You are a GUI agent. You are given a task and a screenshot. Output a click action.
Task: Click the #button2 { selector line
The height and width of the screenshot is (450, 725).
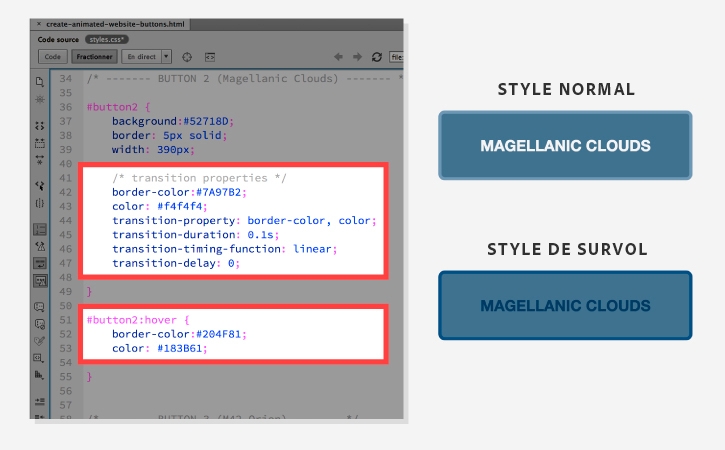(118, 107)
